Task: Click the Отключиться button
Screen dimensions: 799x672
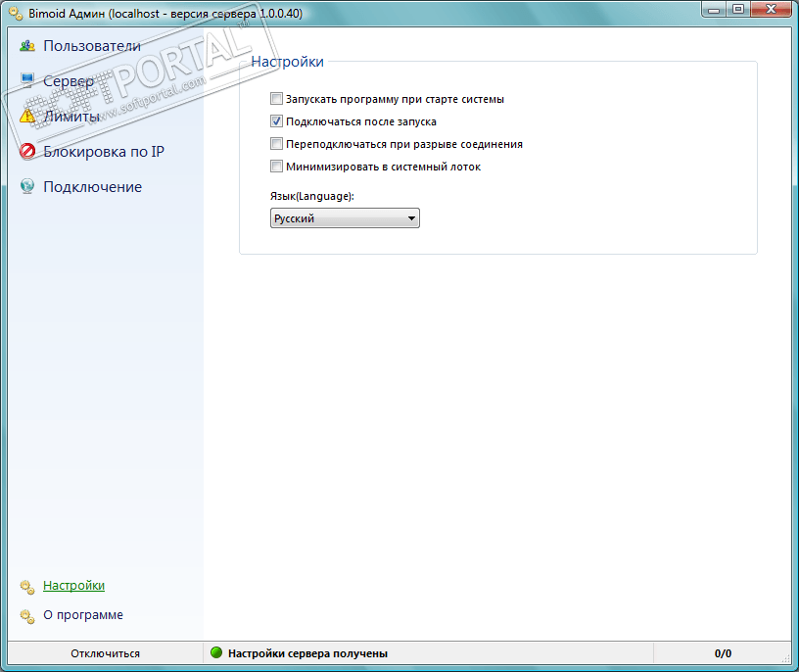Action: tap(106, 653)
